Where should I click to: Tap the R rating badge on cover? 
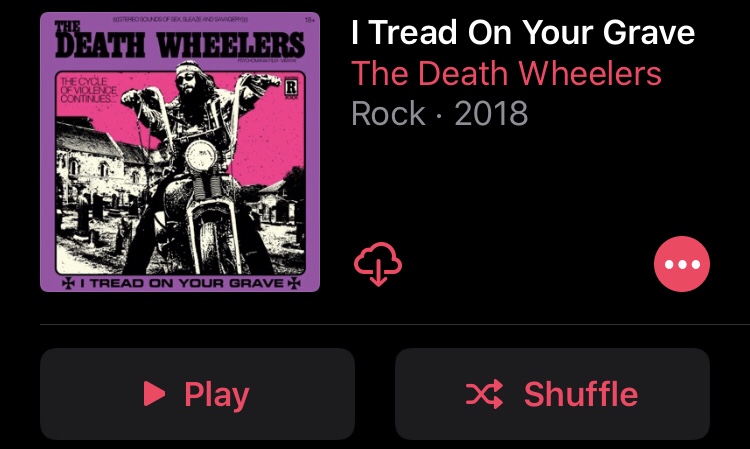coord(291,88)
